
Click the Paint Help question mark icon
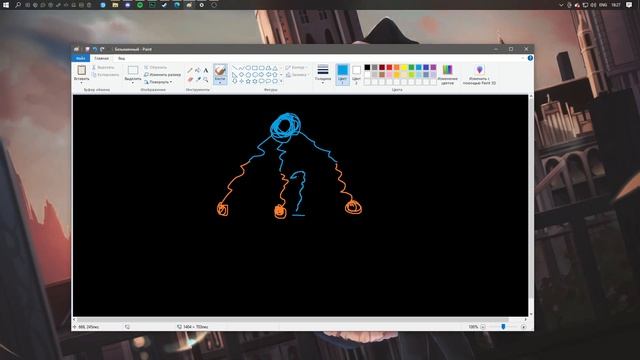coord(530,58)
